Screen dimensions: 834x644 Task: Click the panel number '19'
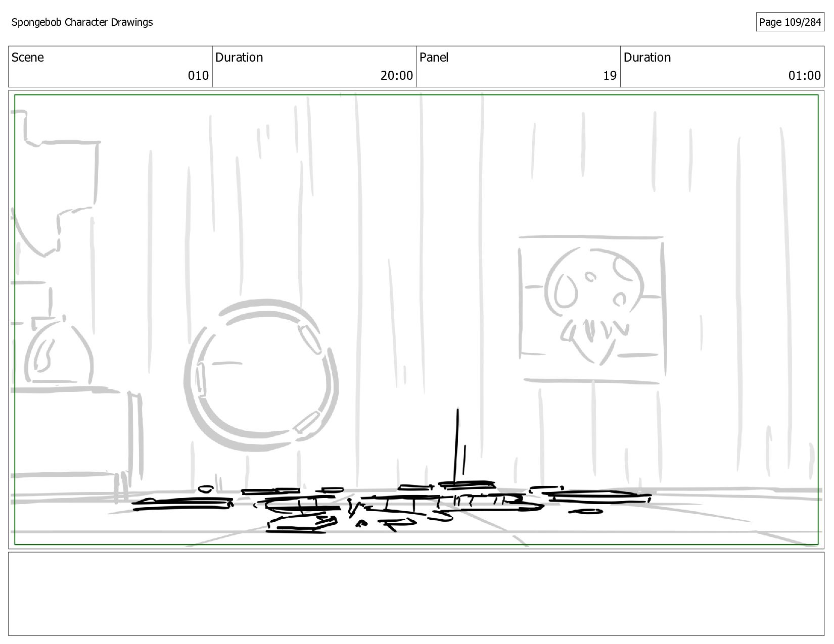click(610, 76)
